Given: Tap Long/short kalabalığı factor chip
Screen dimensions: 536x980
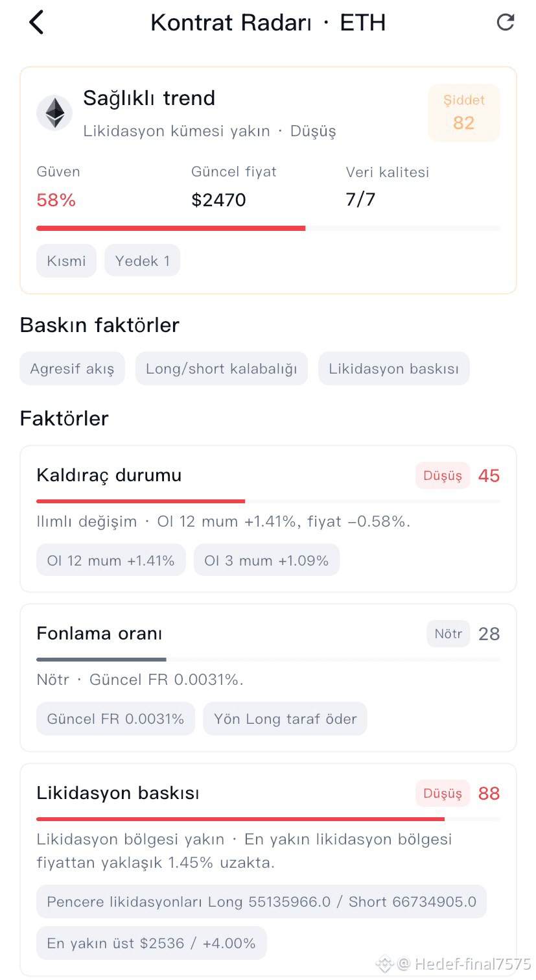Looking at the screenshot, I should (222, 368).
